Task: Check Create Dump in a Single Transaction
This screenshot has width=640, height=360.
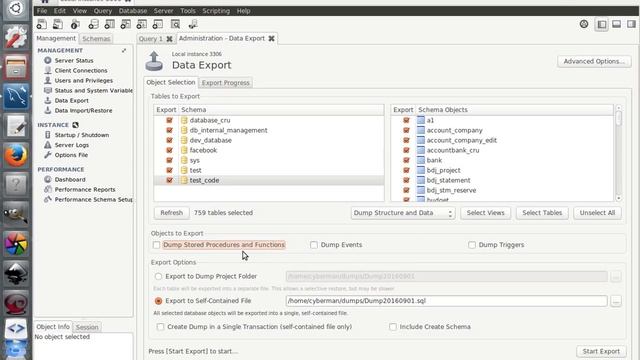Action: 160,327
